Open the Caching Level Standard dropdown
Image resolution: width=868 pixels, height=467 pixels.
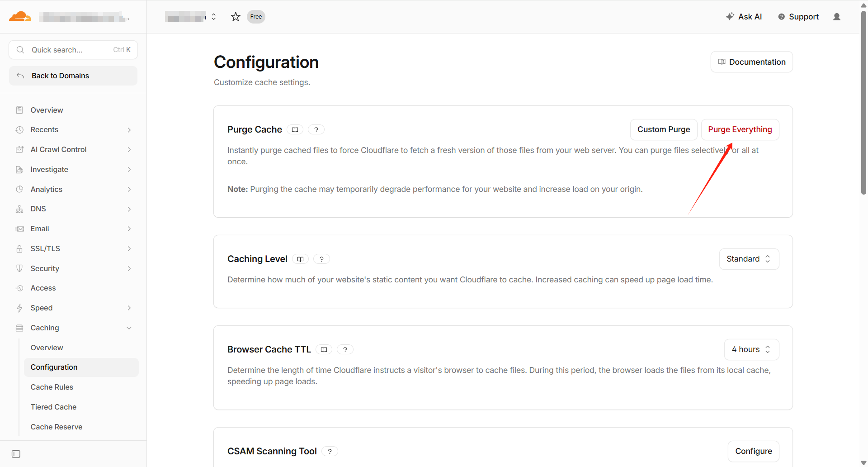click(749, 259)
